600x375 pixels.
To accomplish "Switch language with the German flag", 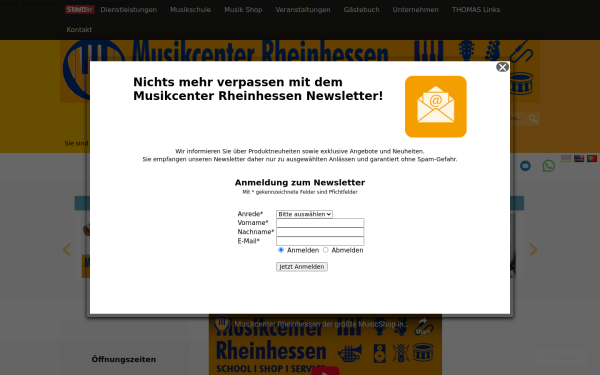I will point(566,158).
